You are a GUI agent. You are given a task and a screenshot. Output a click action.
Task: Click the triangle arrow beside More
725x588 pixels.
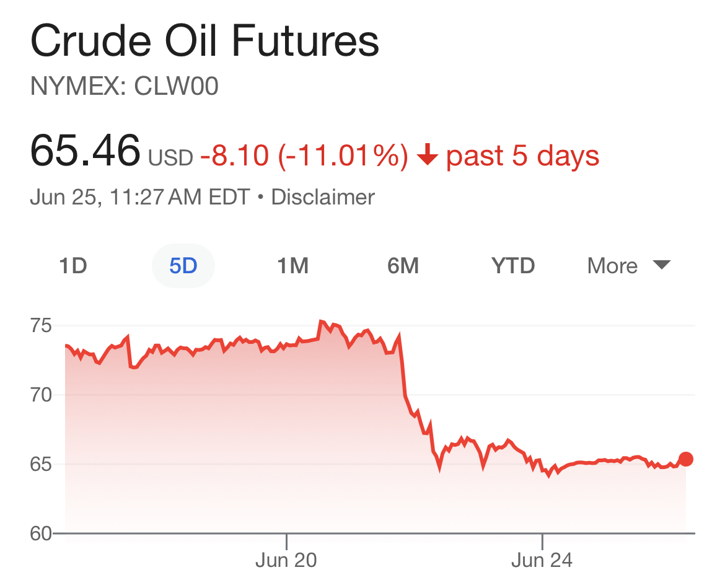pos(661,265)
